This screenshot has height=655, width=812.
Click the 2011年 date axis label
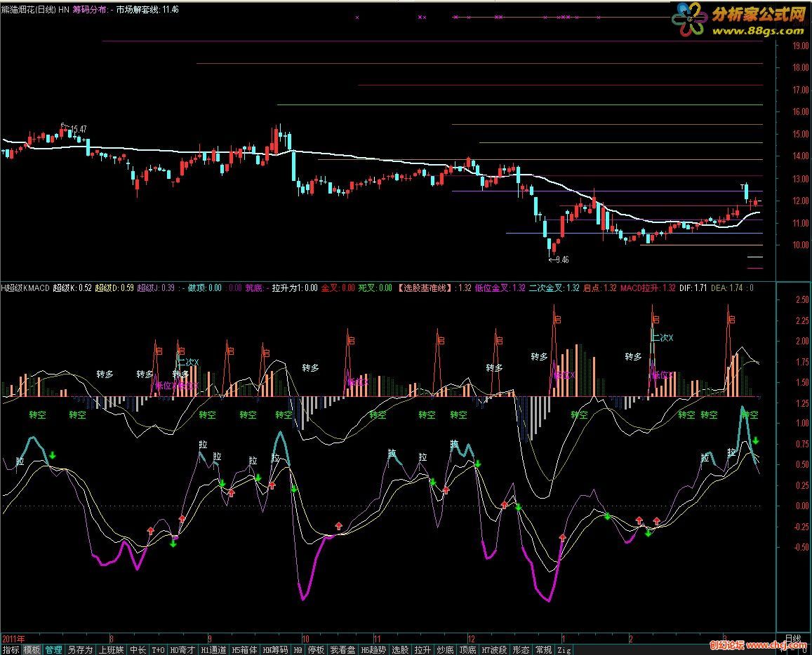click(x=13, y=638)
